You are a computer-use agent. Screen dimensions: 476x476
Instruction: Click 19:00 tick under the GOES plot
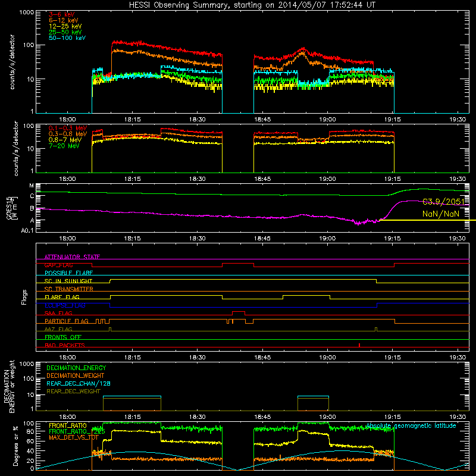327,239
